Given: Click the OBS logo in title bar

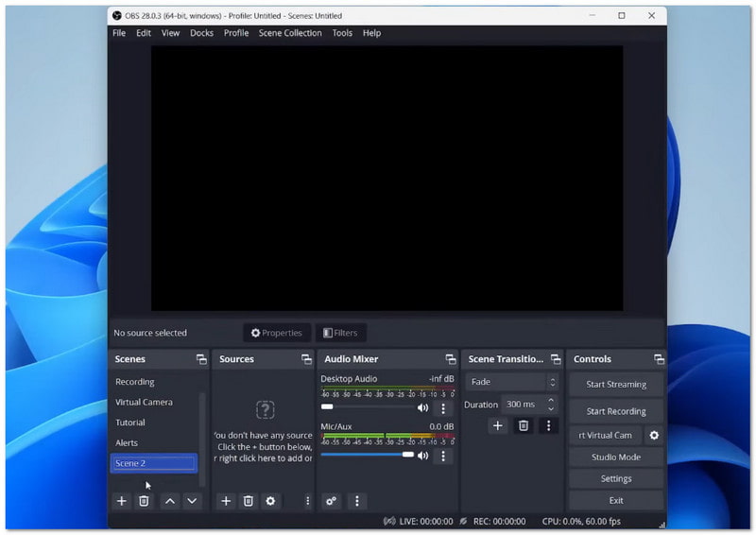Looking at the screenshot, I should [x=116, y=15].
